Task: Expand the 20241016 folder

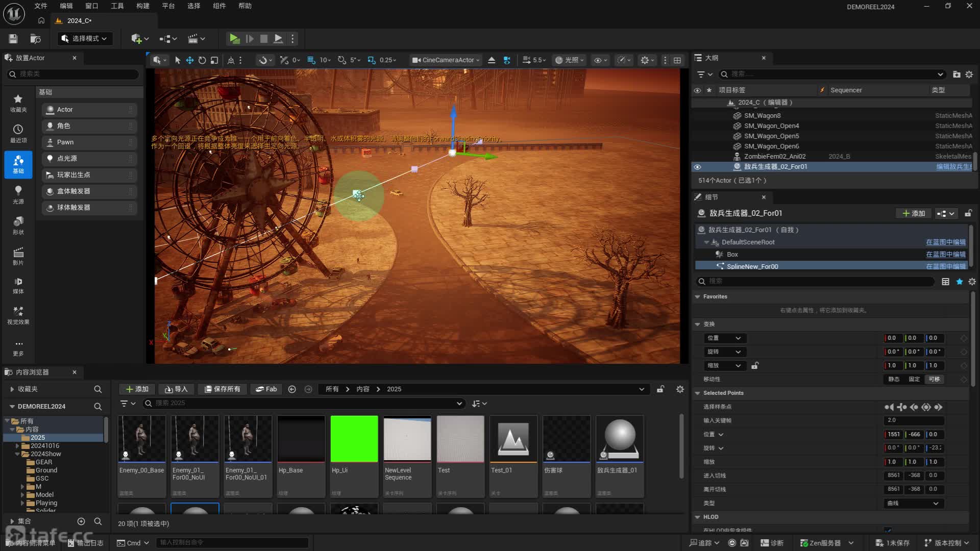Action: pyautogui.click(x=17, y=446)
